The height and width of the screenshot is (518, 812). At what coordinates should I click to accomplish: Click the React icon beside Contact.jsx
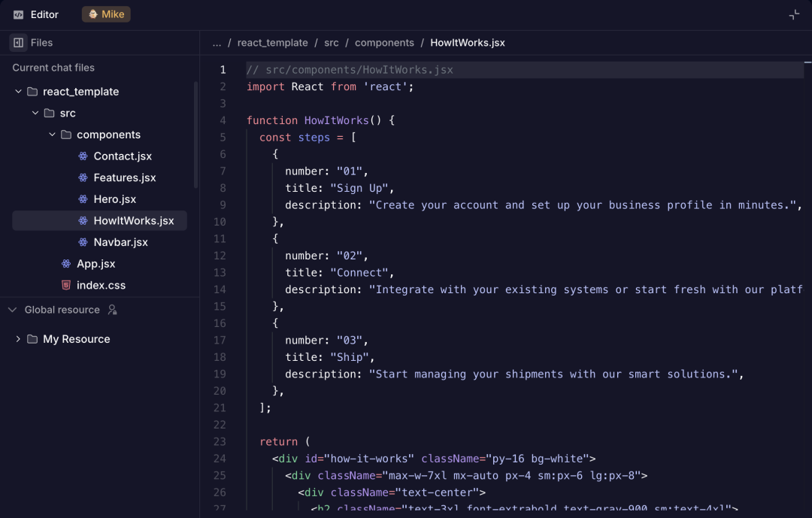coord(83,156)
